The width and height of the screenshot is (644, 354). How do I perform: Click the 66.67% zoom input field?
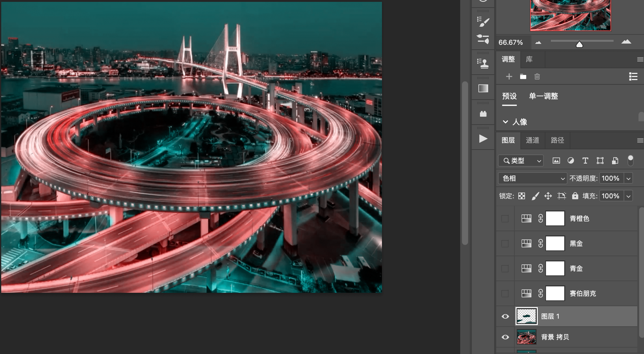[511, 42]
